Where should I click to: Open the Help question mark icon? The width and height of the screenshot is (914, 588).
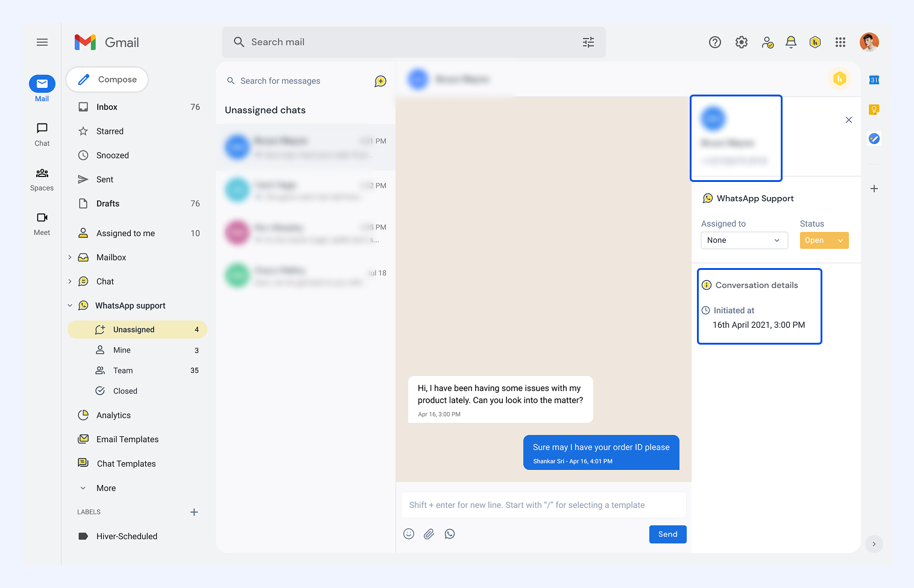(x=715, y=42)
